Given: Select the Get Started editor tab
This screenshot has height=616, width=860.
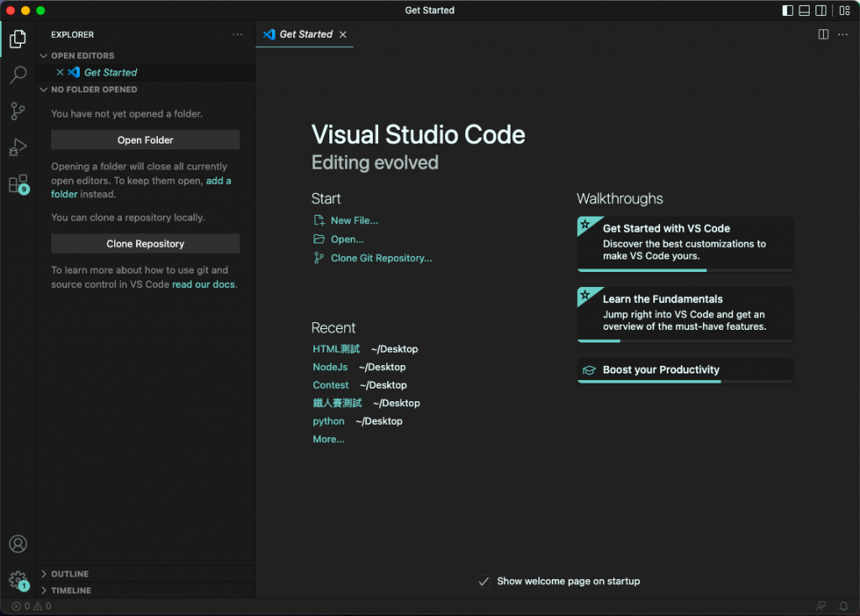Looking at the screenshot, I should point(305,34).
